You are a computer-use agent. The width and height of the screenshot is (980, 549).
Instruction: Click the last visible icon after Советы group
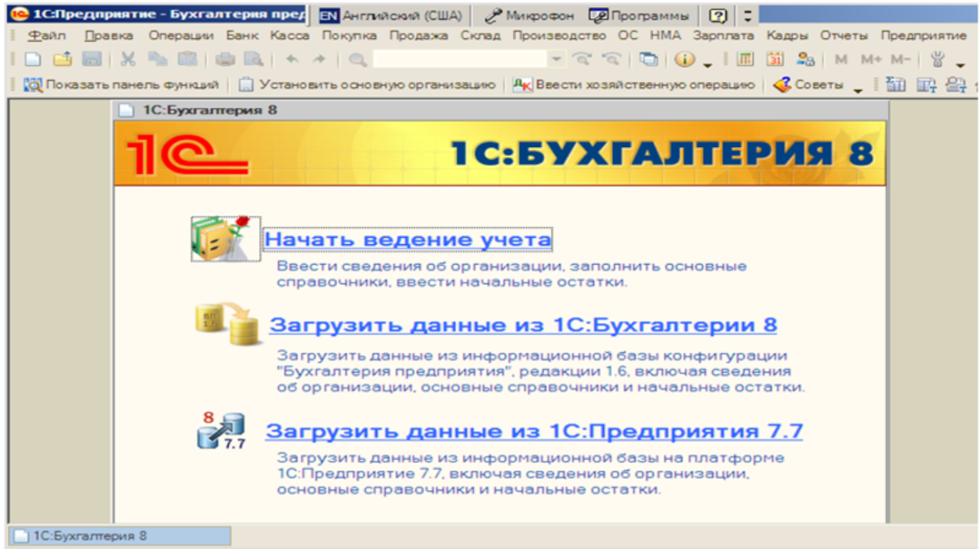click(956, 85)
